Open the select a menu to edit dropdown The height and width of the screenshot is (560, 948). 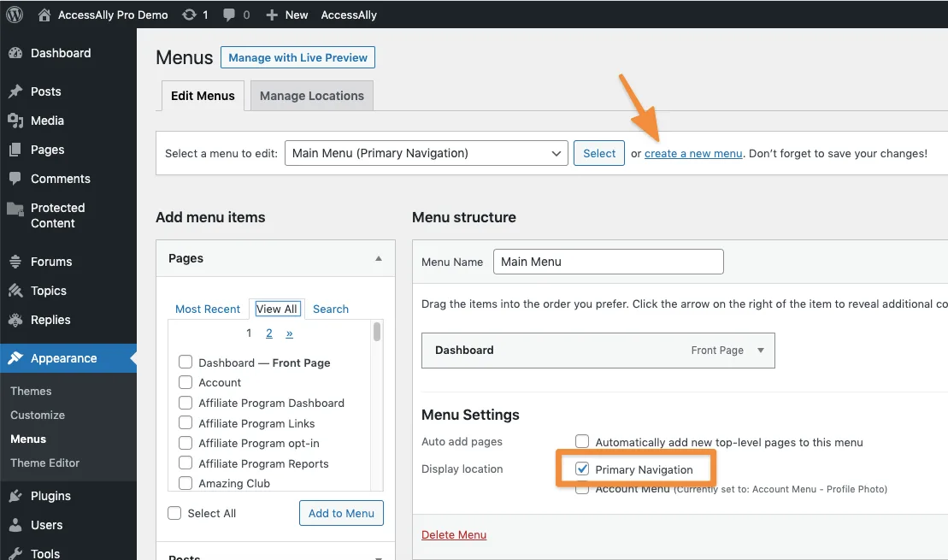[426, 153]
